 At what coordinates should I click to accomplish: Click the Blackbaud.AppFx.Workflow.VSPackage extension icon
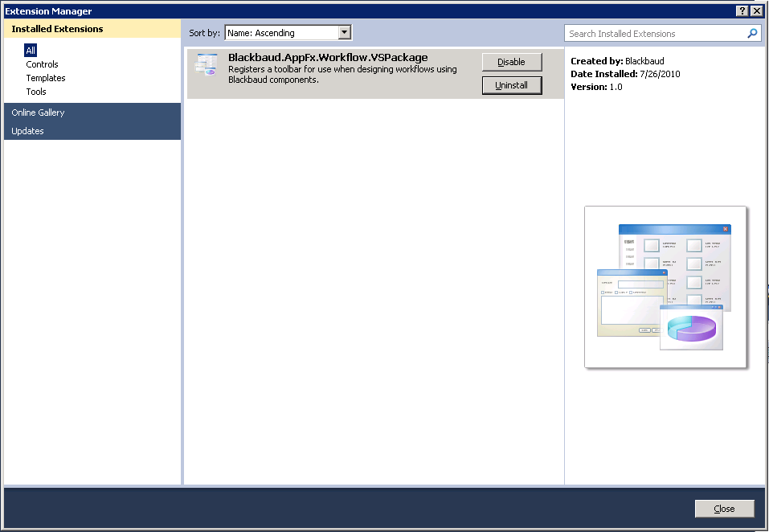coord(206,65)
